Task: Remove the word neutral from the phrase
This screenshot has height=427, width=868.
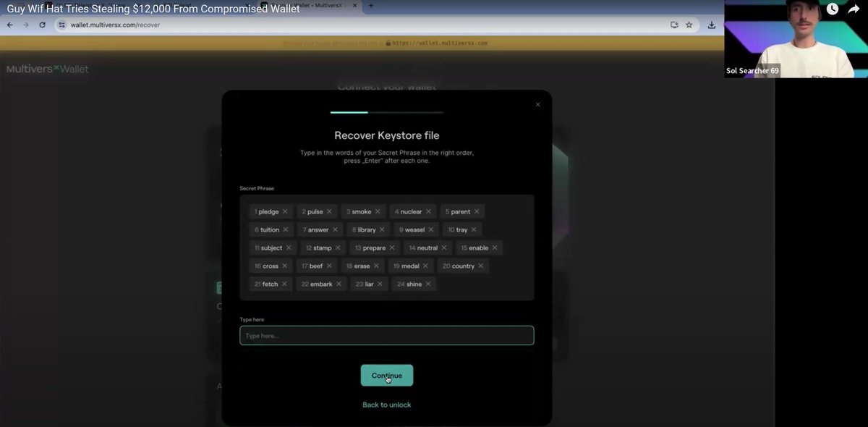Action: click(x=444, y=248)
